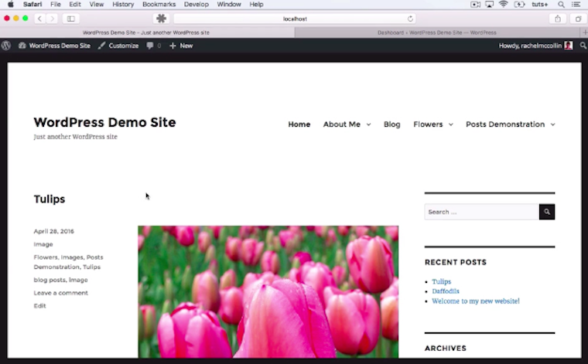The width and height of the screenshot is (588, 364).
Task: Click the tuts+ user name in menu bar
Action: [539, 5]
